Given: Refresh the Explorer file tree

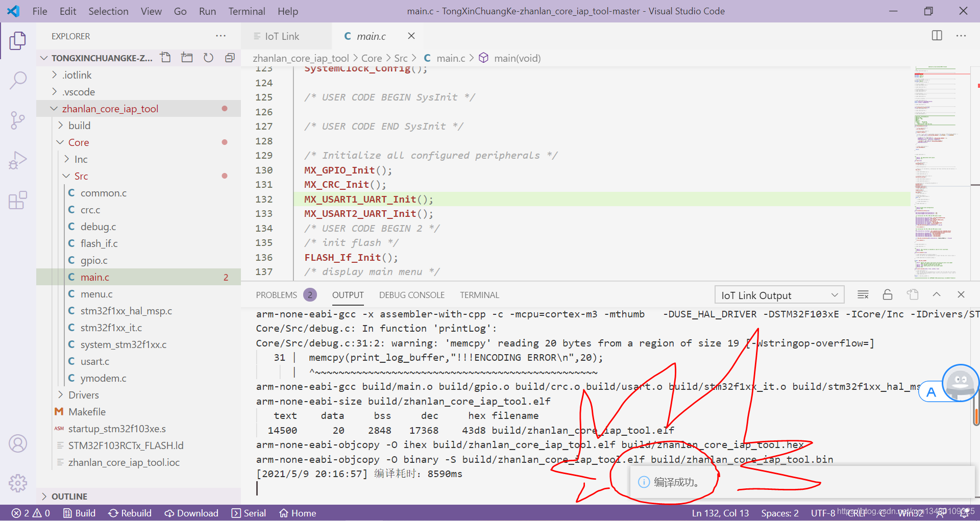Looking at the screenshot, I should coord(208,58).
